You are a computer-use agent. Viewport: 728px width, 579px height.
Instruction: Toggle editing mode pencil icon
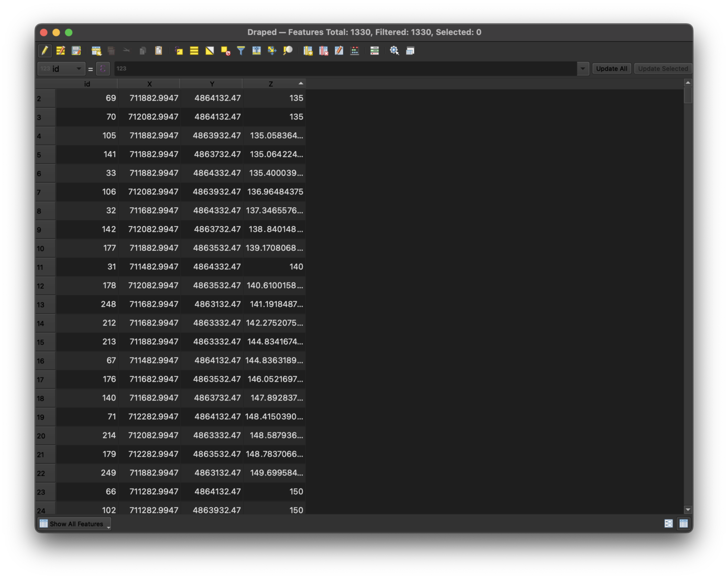coord(45,51)
